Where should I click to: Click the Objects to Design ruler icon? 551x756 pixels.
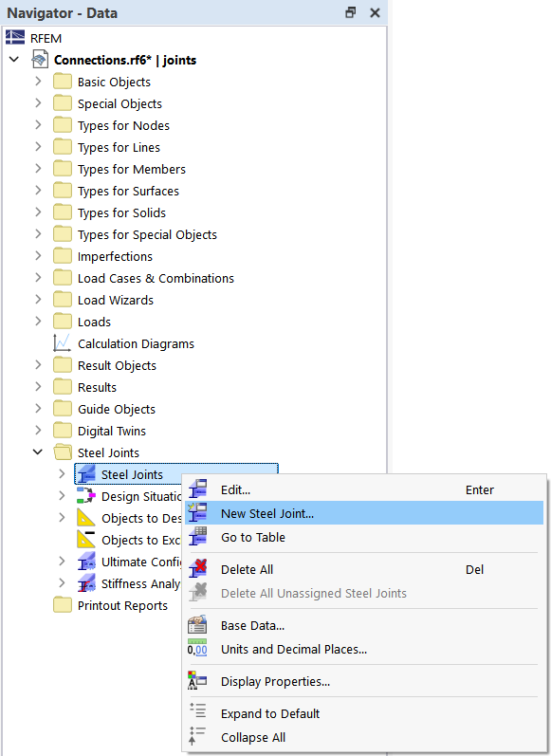coord(85,517)
